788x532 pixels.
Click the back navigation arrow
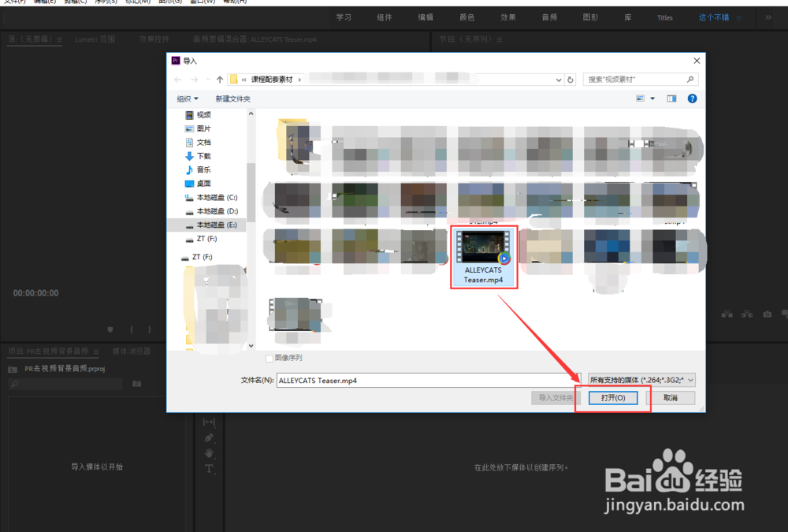(177, 80)
